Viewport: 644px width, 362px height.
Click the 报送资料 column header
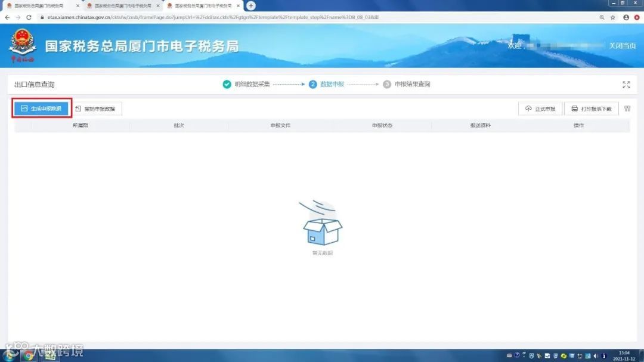(x=480, y=125)
